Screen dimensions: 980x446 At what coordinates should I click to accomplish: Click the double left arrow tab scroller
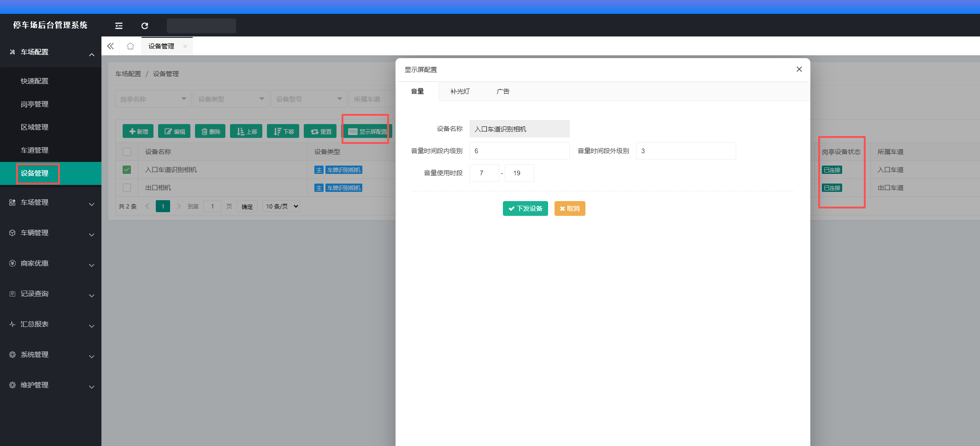click(111, 46)
